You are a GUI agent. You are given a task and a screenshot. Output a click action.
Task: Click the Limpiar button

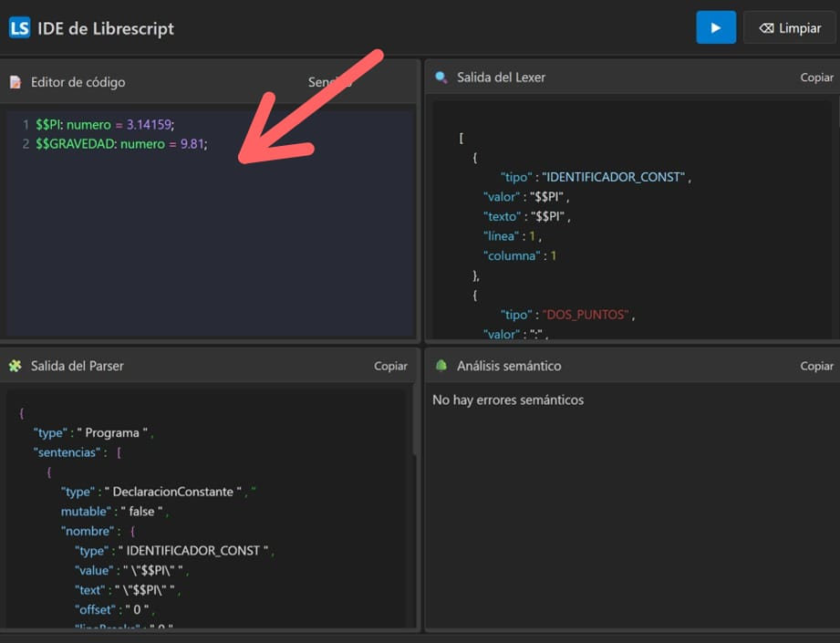pyautogui.click(x=790, y=28)
